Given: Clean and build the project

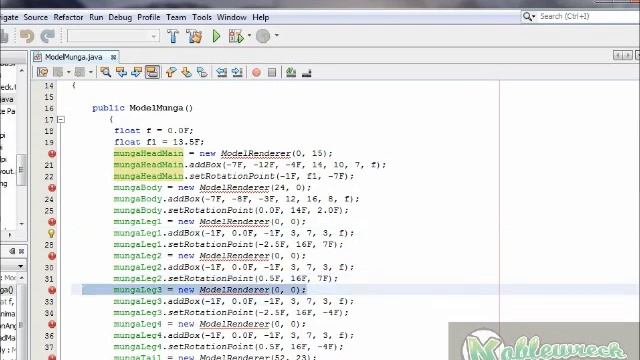Looking at the screenshot, I should [x=194, y=36].
